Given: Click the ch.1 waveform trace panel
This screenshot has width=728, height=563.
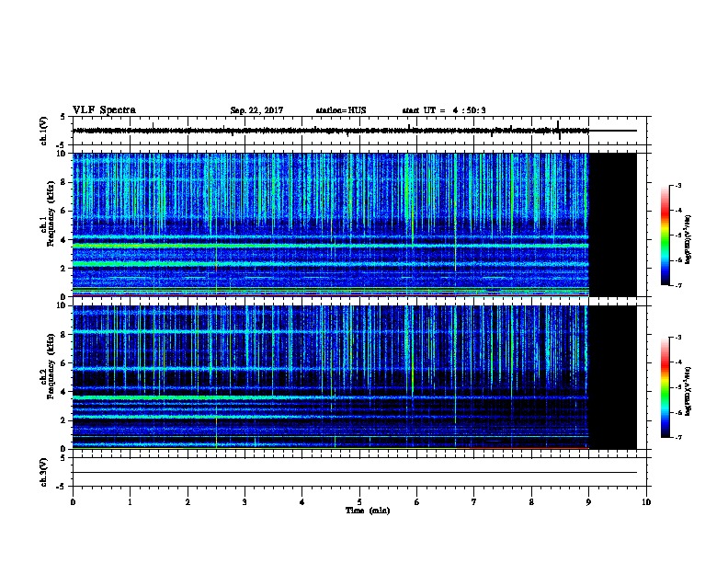Looking at the screenshot, I should [359, 131].
